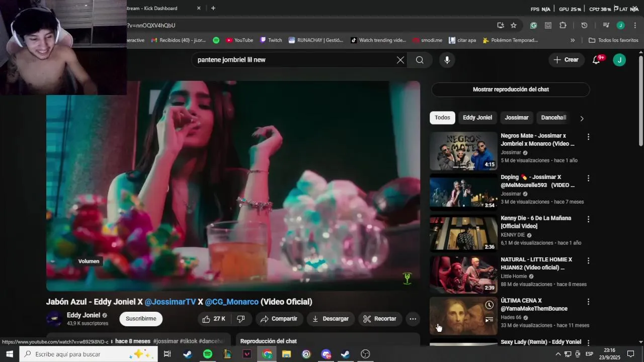Start voice search with the microphone
Image resolution: width=644 pixels, height=362 pixels.
(x=447, y=60)
